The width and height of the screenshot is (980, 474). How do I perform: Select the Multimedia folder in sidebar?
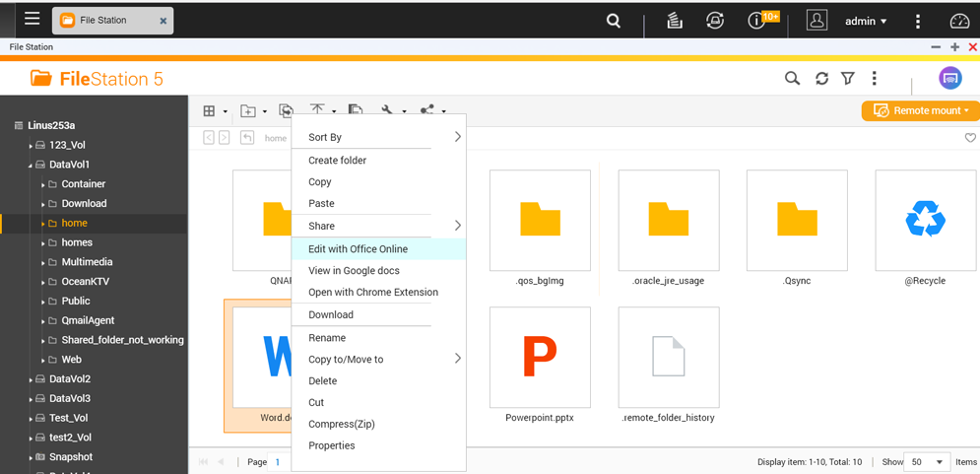pos(87,262)
